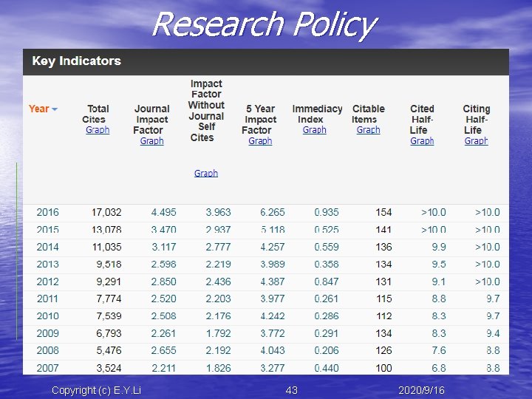Click citable items value 100

383,368
